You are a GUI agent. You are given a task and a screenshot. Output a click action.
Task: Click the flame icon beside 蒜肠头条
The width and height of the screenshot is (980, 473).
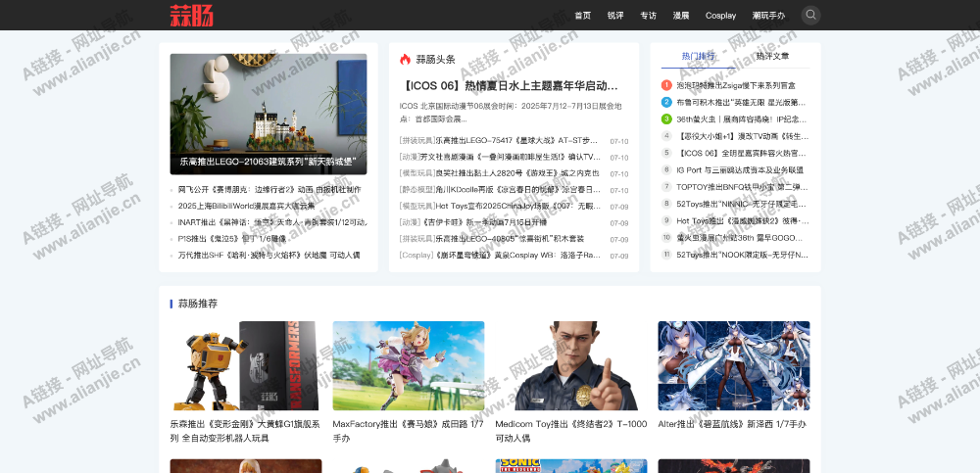[405, 60]
